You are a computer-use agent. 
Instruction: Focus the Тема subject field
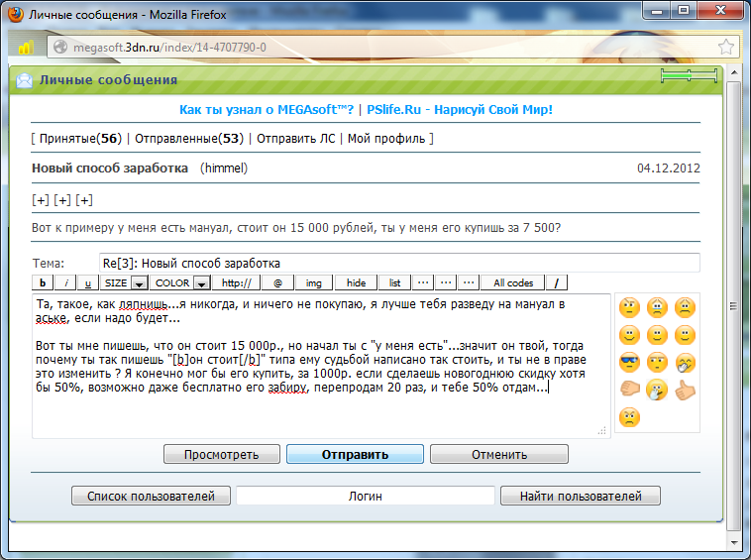[x=399, y=263]
